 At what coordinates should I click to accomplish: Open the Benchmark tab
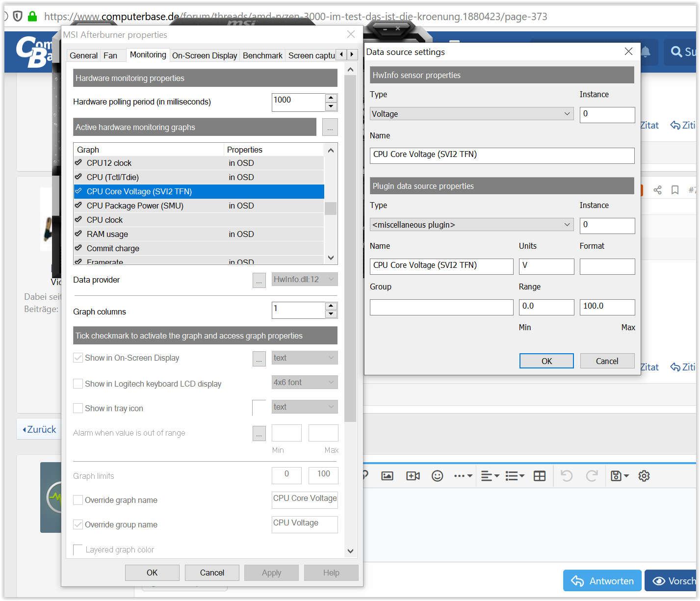click(262, 55)
